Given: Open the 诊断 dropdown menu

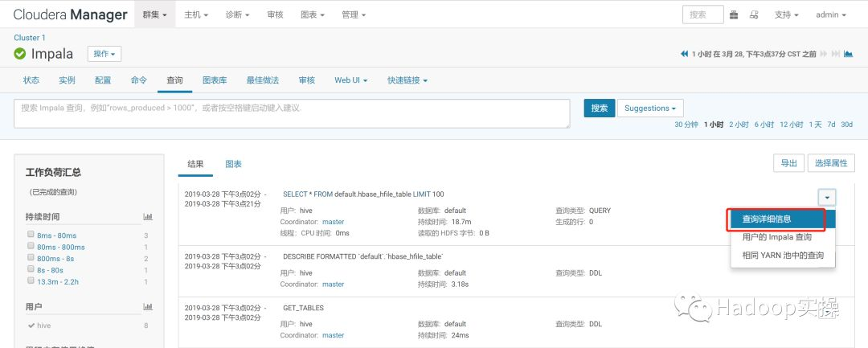Looking at the screenshot, I should pos(237,15).
